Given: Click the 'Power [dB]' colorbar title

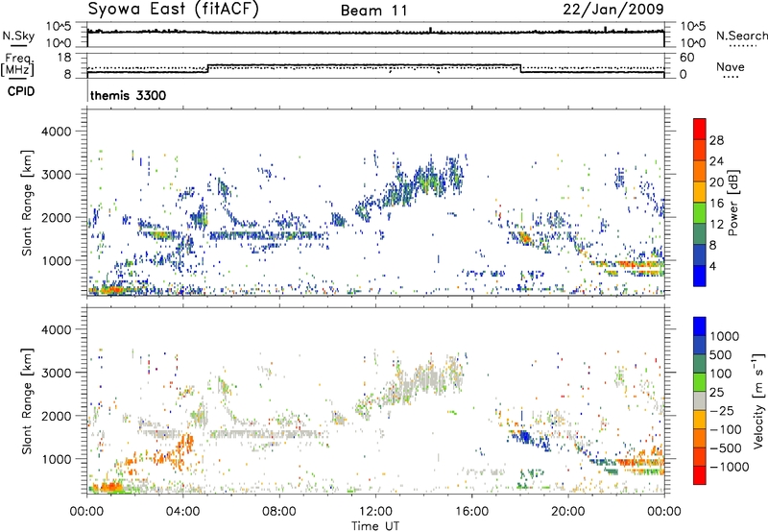Looking at the screenshot, I should (x=733, y=203).
